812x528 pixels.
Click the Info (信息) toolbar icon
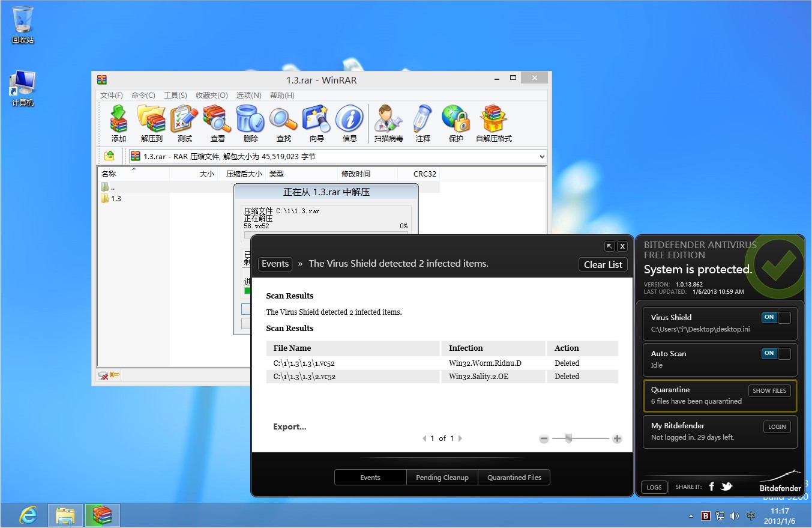(x=349, y=123)
